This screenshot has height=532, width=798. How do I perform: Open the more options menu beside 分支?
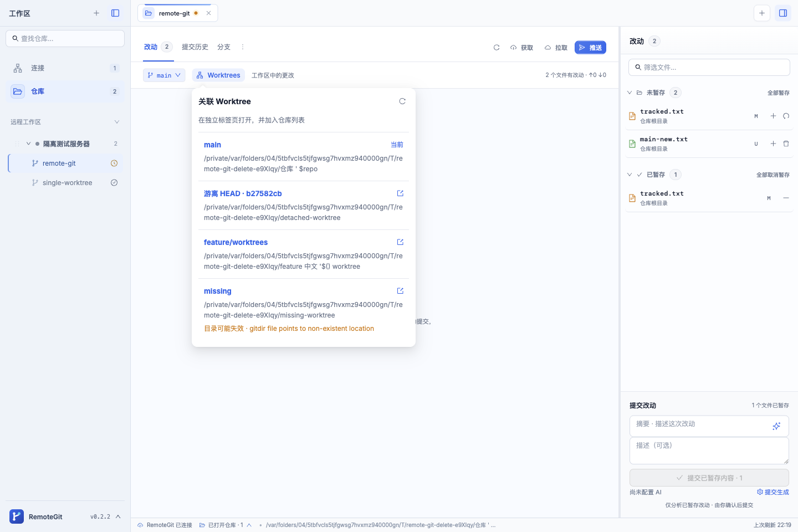coord(243,47)
